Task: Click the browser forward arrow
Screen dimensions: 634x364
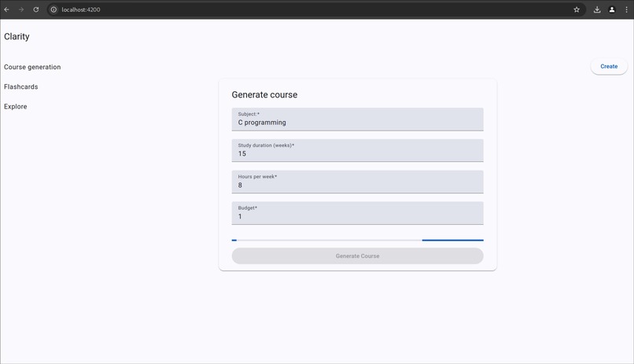Action: pyautogui.click(x=21, y=9)
